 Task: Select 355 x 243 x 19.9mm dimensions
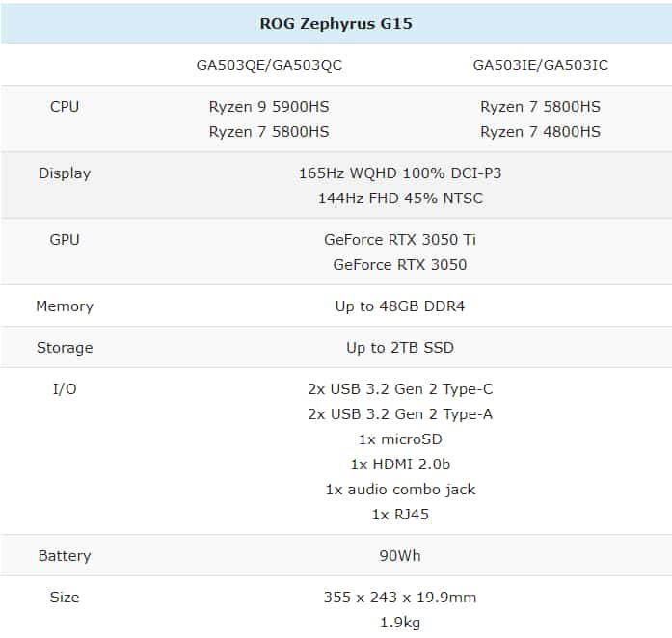coord(400,598)
